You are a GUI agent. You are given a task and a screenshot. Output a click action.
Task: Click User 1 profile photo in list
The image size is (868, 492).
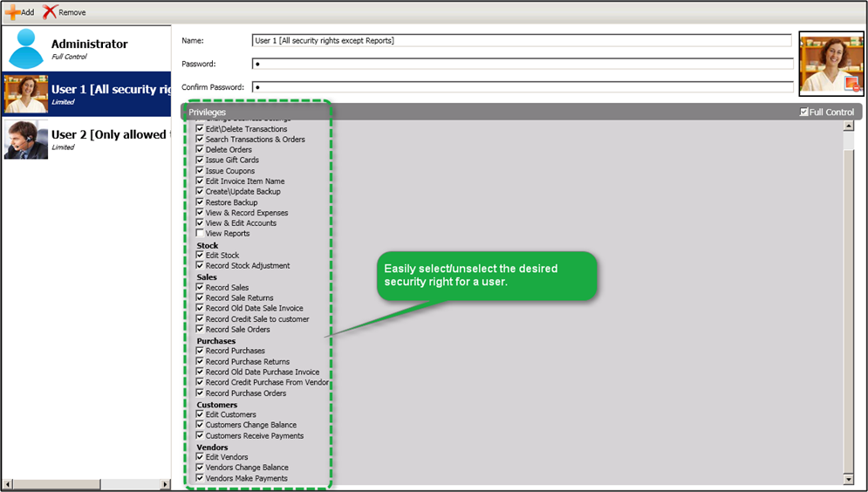tap(25, 94)
